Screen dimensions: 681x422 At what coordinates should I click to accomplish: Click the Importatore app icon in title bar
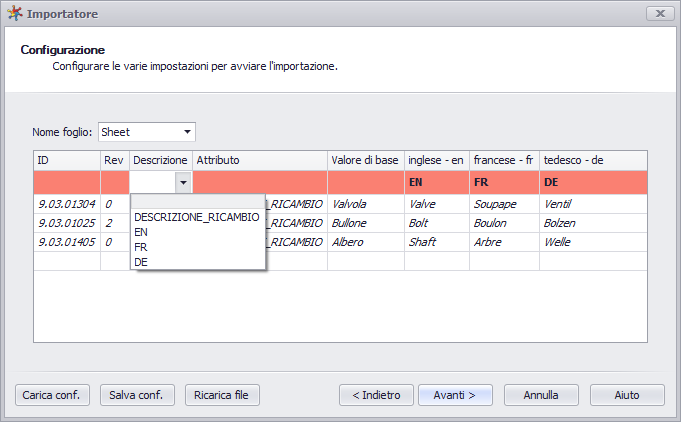coord(14,13)
